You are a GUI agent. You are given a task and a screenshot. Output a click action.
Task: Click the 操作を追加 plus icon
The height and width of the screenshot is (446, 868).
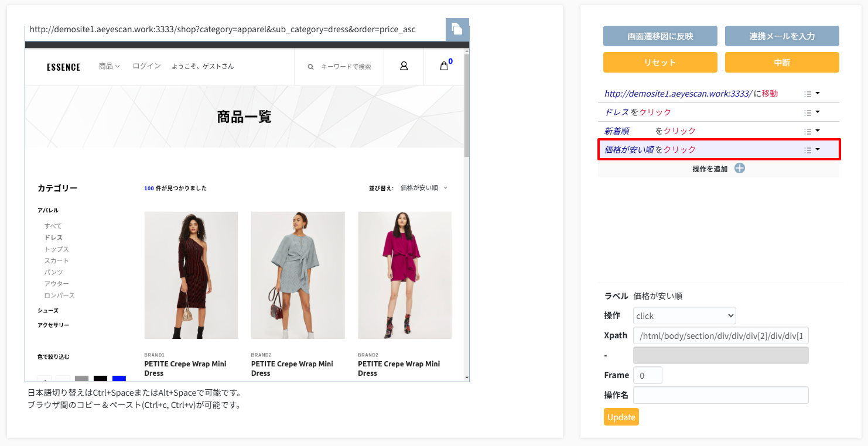740,169
